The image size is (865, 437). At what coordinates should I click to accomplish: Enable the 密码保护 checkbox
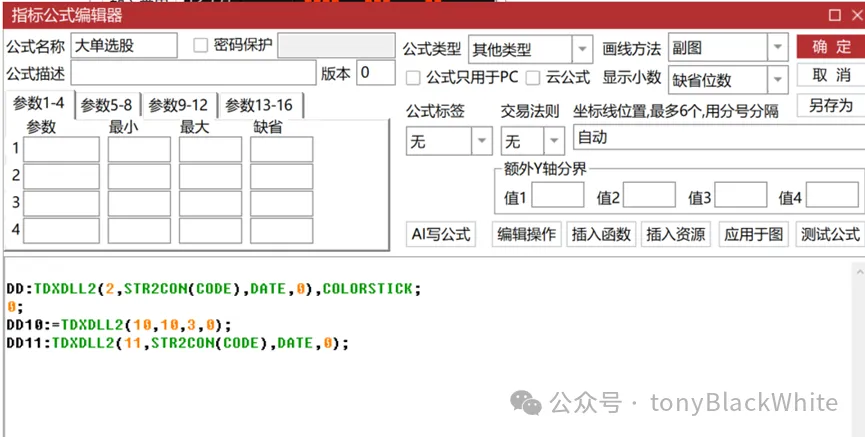click(x=200, y=45)
